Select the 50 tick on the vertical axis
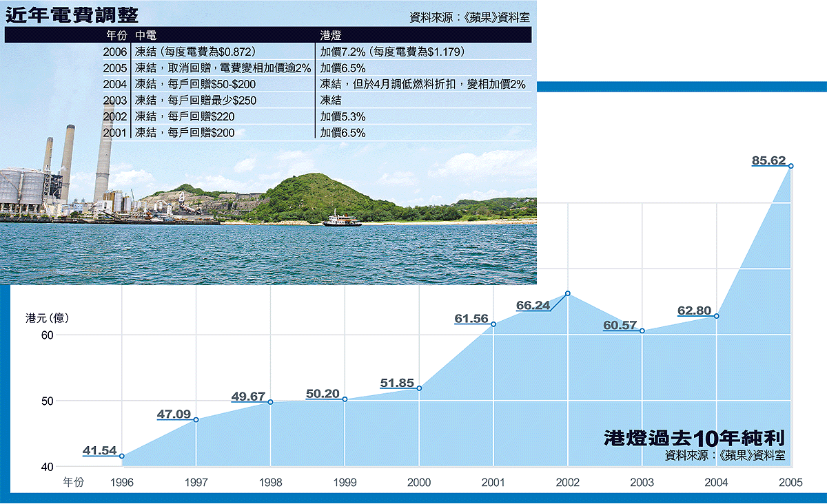 pos(48,401)
